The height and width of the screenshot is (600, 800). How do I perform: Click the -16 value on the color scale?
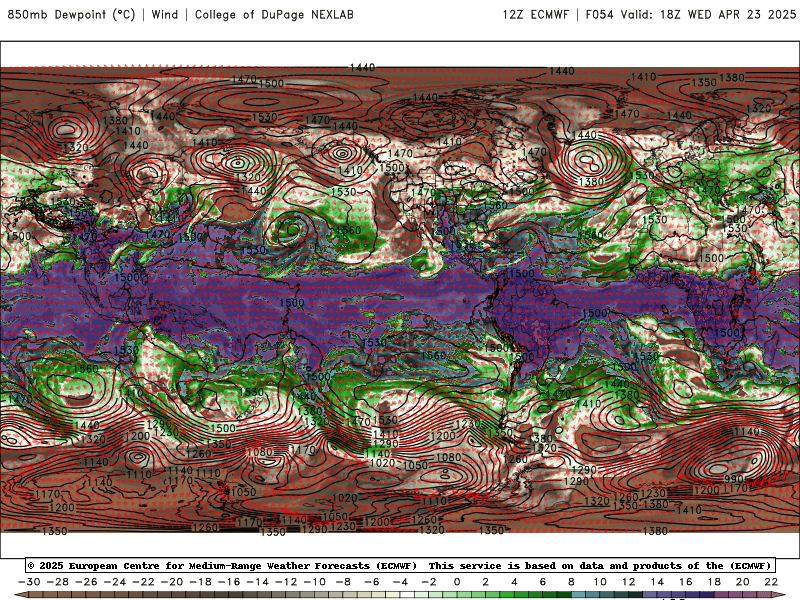[229, 582]
